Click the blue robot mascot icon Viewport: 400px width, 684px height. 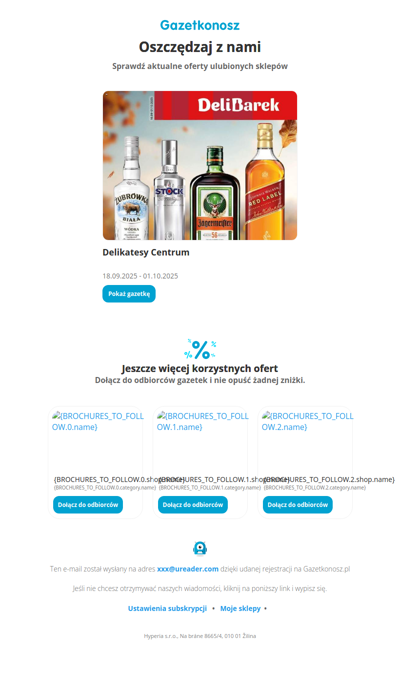200,548
